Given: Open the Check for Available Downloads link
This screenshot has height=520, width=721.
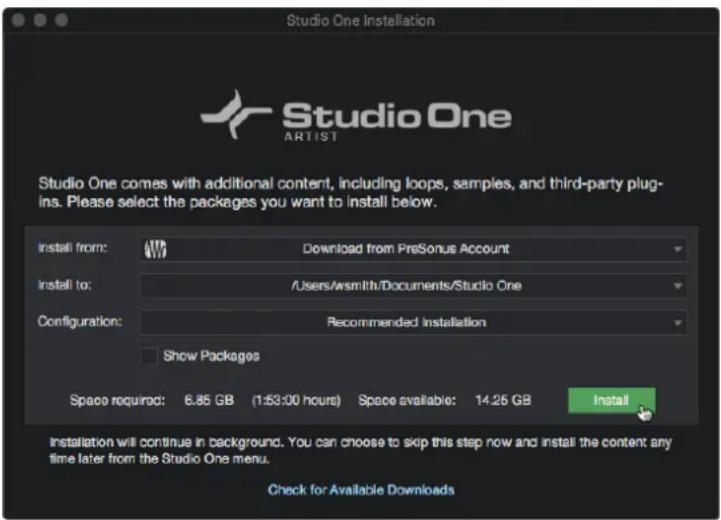Looking at the screenshot, I should pos(361,490).
